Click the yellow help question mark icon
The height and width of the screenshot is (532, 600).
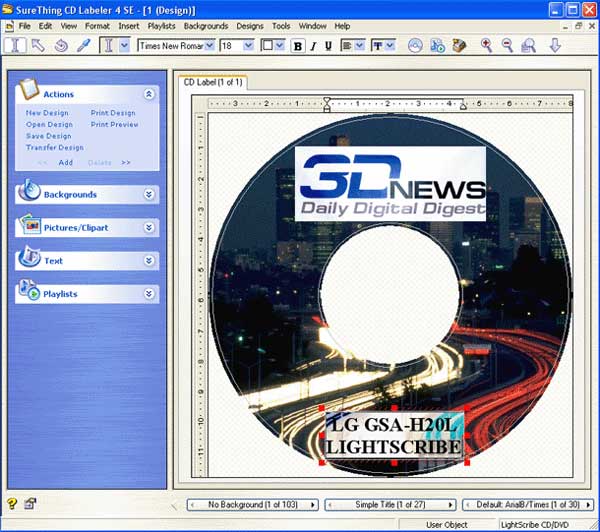pyautogui.click(x=12, y=504)
